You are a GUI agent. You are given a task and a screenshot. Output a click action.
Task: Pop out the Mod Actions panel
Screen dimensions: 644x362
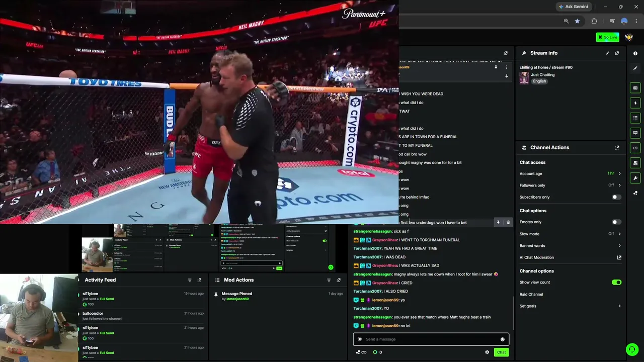coord(339,280)
